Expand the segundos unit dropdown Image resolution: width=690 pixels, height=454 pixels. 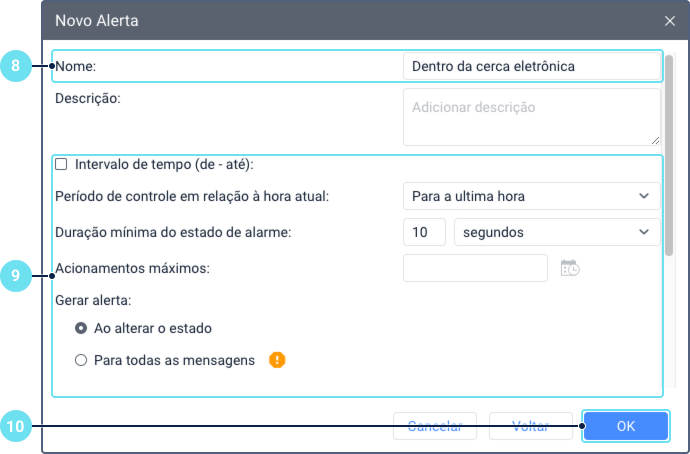556,232
